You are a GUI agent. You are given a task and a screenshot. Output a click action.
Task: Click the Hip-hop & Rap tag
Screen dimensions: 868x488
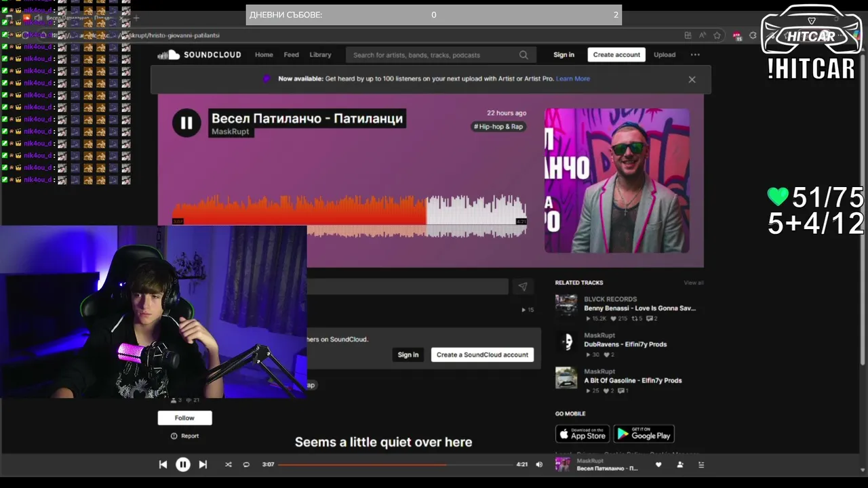(x=498, y=126)
